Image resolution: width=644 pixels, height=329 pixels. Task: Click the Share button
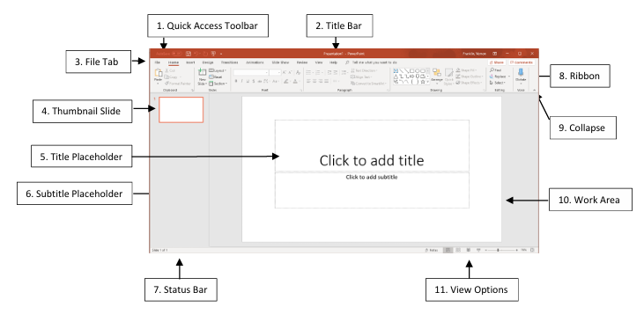[497, 62]
